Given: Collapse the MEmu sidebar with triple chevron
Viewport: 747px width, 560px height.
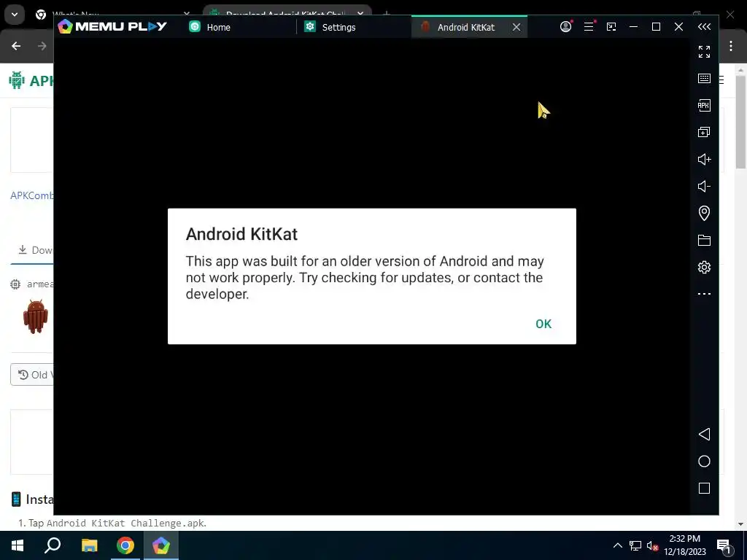Looking at the screenshot, I should click(x=704, y=27).
